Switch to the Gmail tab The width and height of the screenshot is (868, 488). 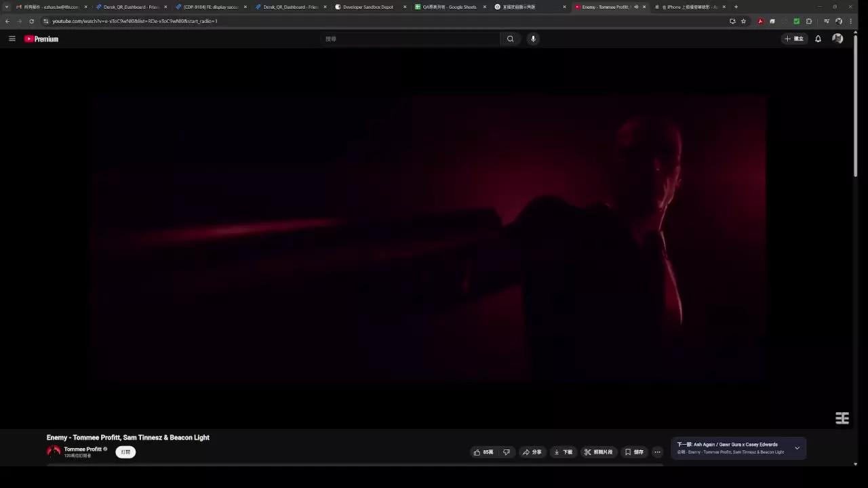52,7
